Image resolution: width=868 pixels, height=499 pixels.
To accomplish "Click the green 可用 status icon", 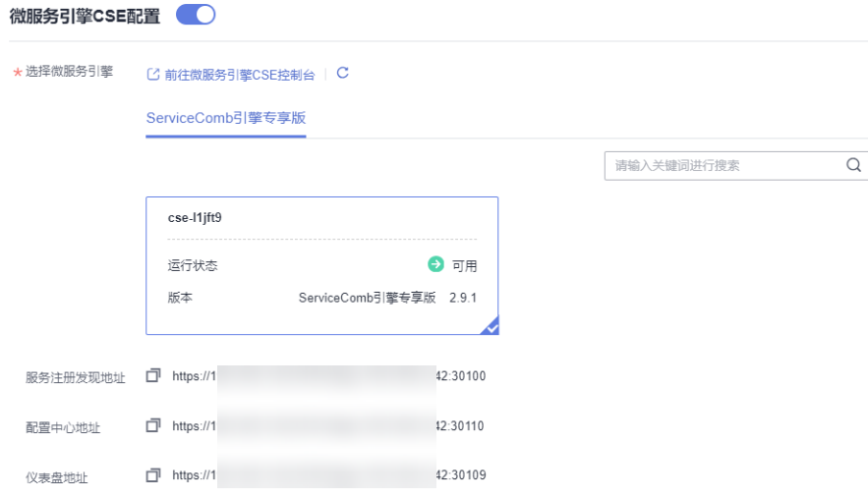I will [435, 264].
